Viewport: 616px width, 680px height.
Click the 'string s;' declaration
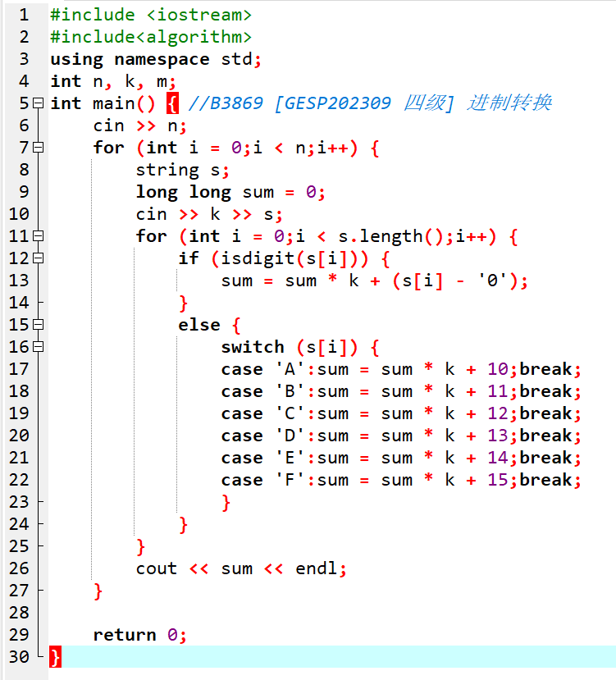point(182,170)
